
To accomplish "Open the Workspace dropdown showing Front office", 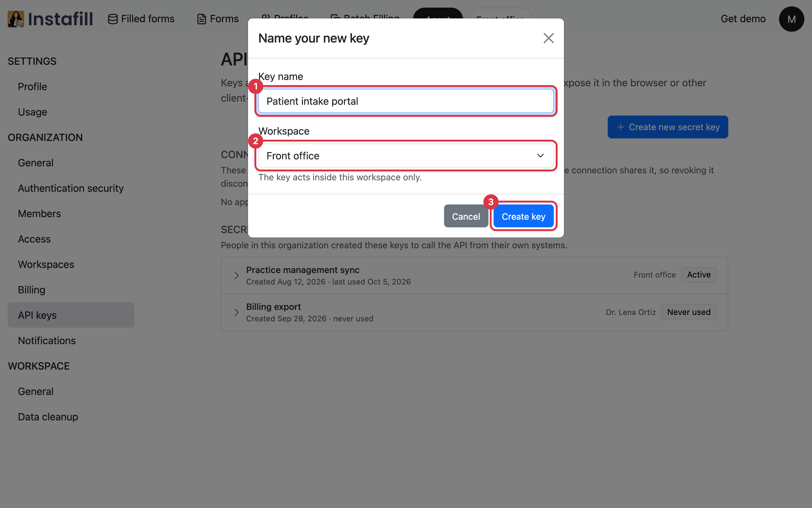I will tap(406, 156).
